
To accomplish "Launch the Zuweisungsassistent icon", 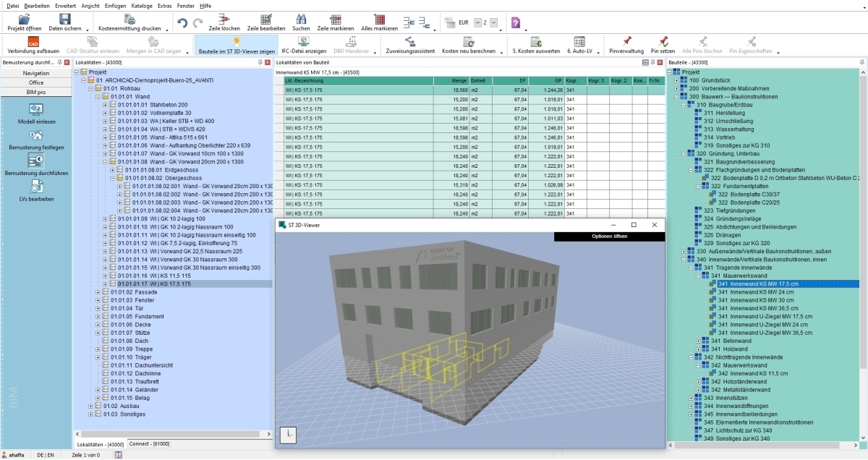I will click(409, 46).
